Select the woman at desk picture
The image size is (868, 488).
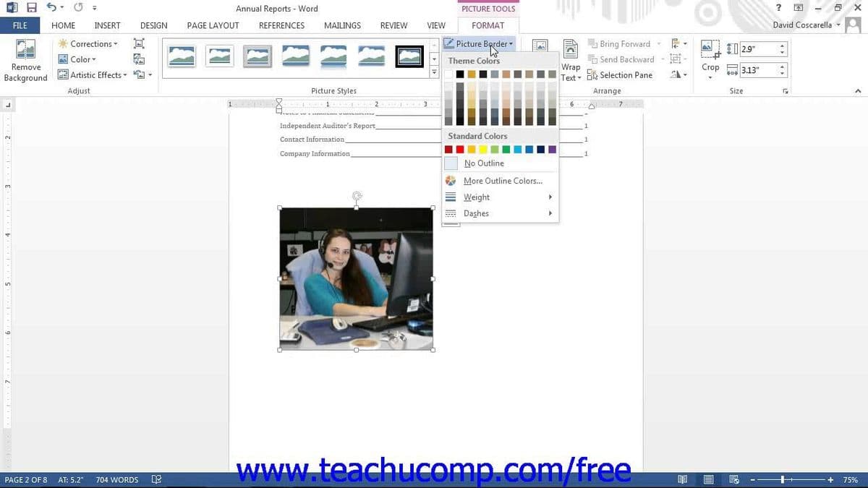point(357,278)
